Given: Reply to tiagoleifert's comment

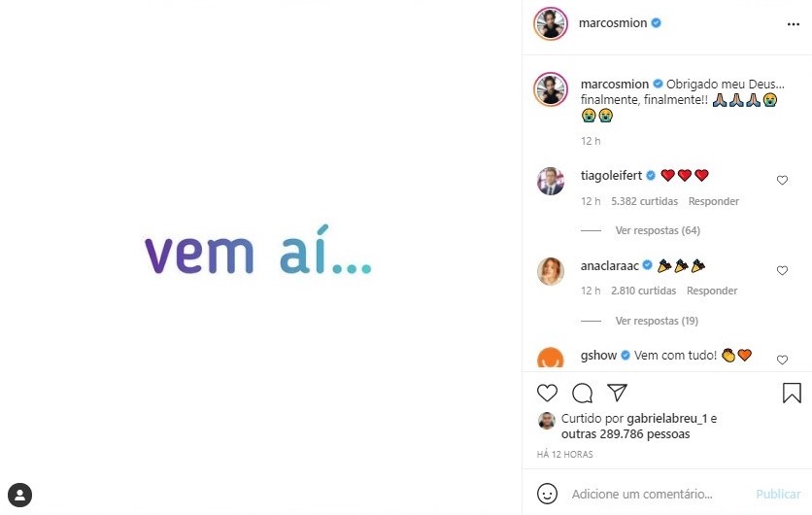Looking at the screenshot, I should point(714,201).
